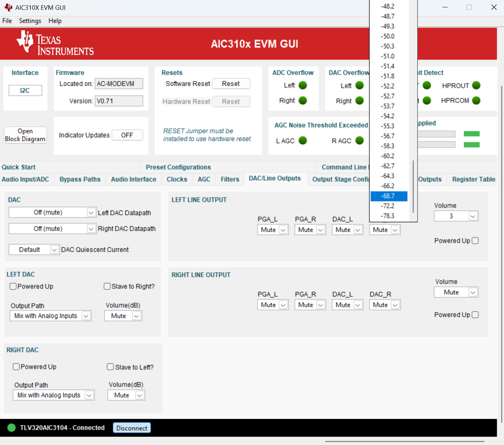Click the HPRCOM short circuit indicator
The image size is (504, 445).
tap(476, 101)
